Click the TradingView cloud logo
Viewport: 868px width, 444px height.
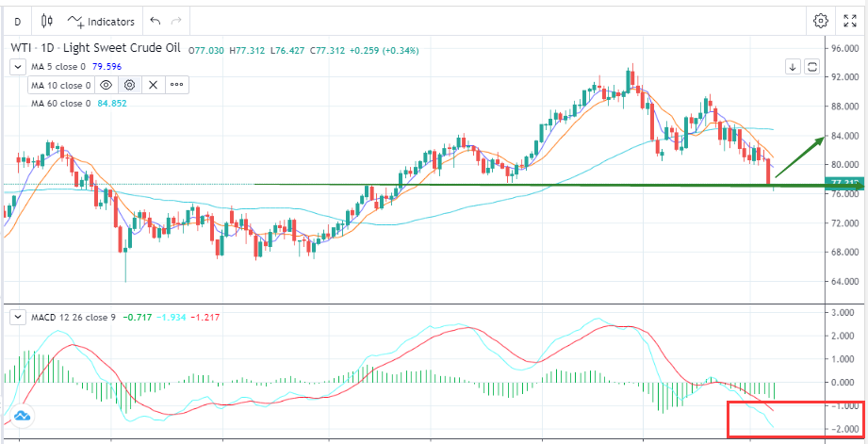click(21, 414)
